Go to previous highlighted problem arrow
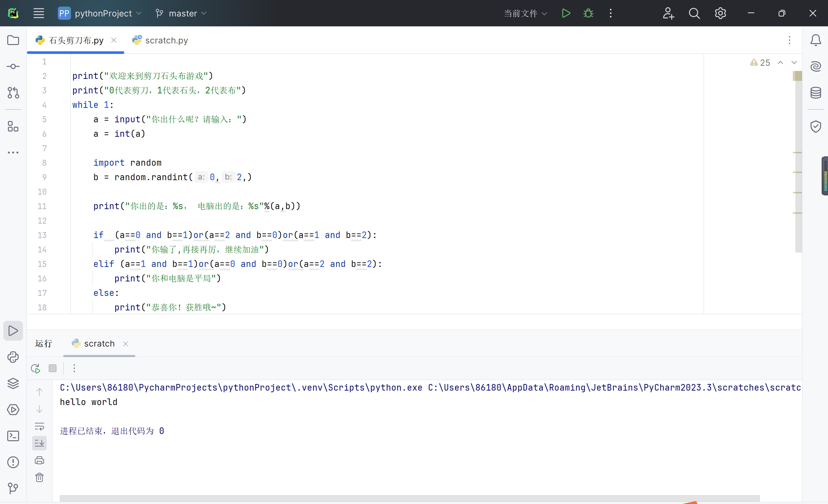This screenshot has height=504, width=828. point(780,63)
